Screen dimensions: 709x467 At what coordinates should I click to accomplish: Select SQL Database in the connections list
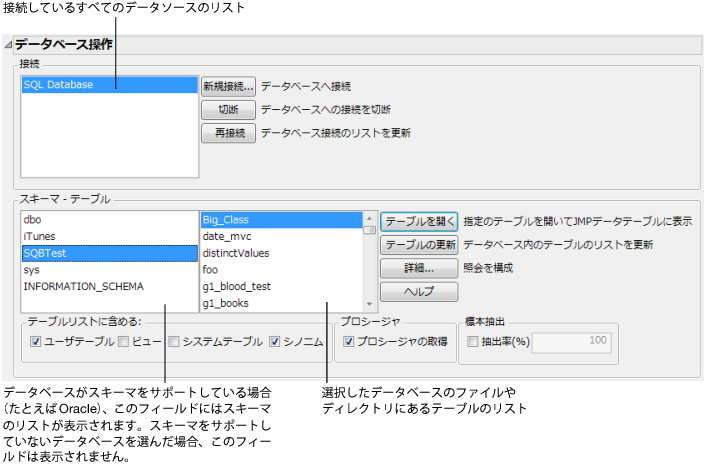tap(110, 85)
